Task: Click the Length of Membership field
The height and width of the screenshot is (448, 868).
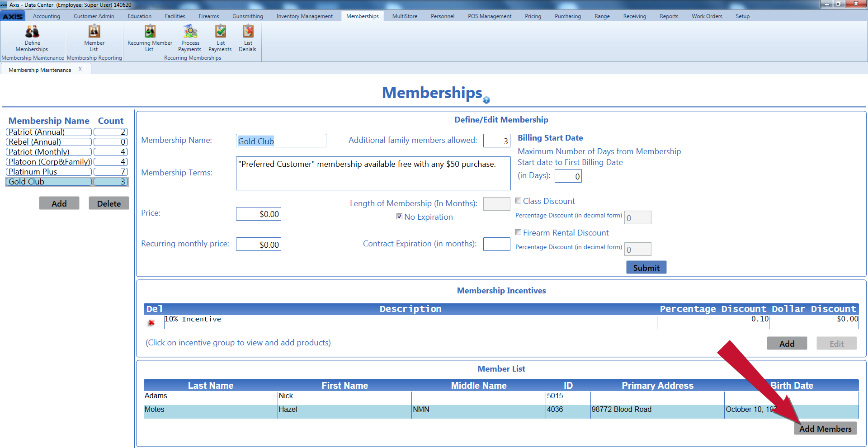Action: pos(497,204)
